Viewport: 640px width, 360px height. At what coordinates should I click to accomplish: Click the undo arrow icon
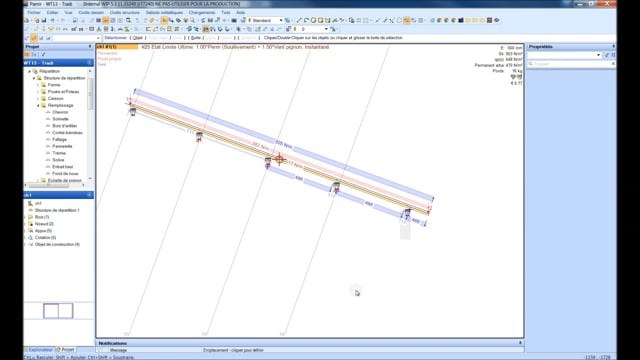[53, 20]
